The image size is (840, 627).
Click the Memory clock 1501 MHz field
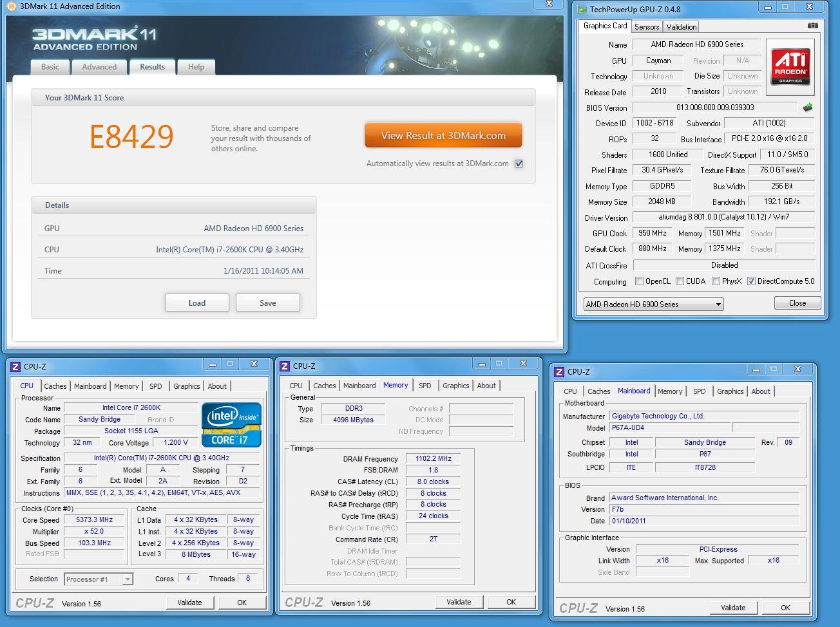724,233
